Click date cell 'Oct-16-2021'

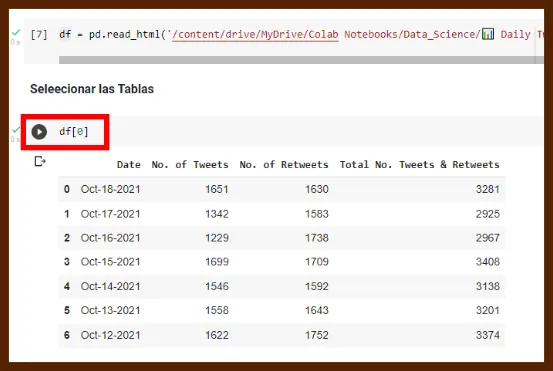pos(110,238)
